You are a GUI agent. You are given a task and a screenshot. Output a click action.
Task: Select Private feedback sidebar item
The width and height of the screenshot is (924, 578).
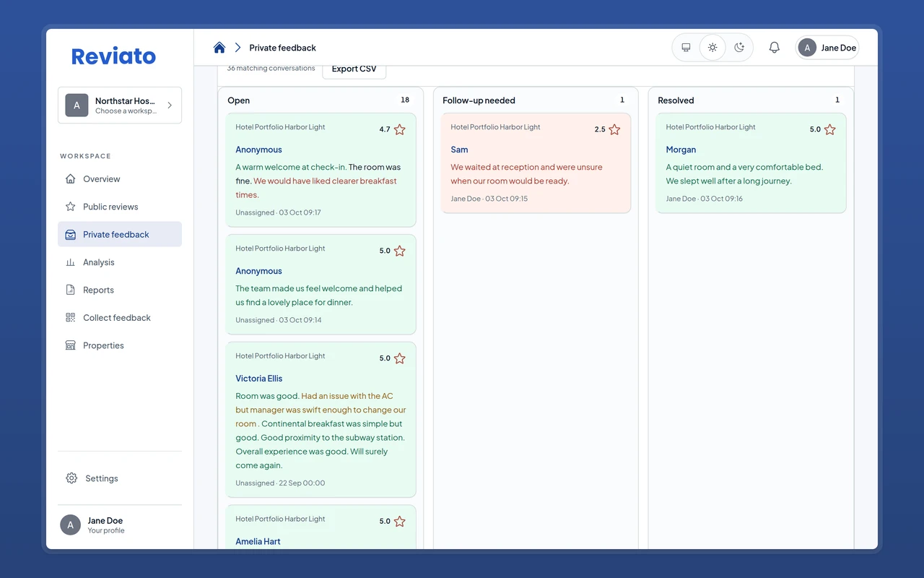coord(120,234)
